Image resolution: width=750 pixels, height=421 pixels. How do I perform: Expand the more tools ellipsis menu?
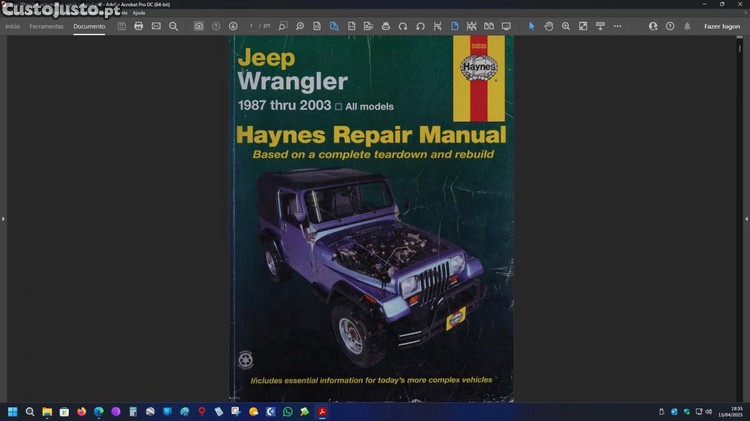pyautogui.click(x=617, y=26)
